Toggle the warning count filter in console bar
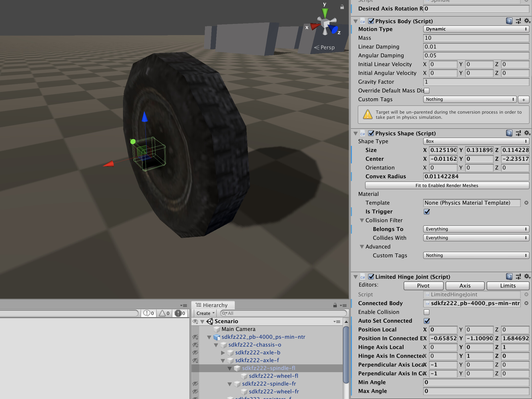 tap(164, 313)
